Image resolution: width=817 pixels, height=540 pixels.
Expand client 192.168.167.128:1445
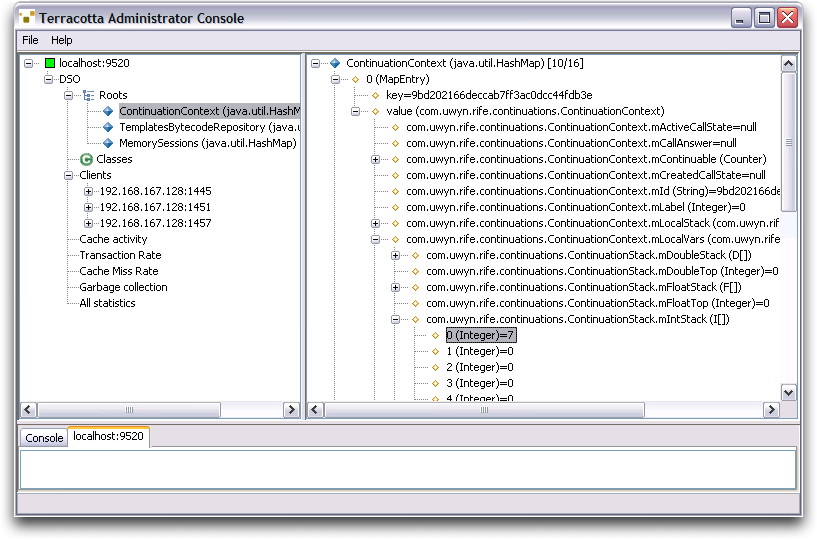point(89,191)
